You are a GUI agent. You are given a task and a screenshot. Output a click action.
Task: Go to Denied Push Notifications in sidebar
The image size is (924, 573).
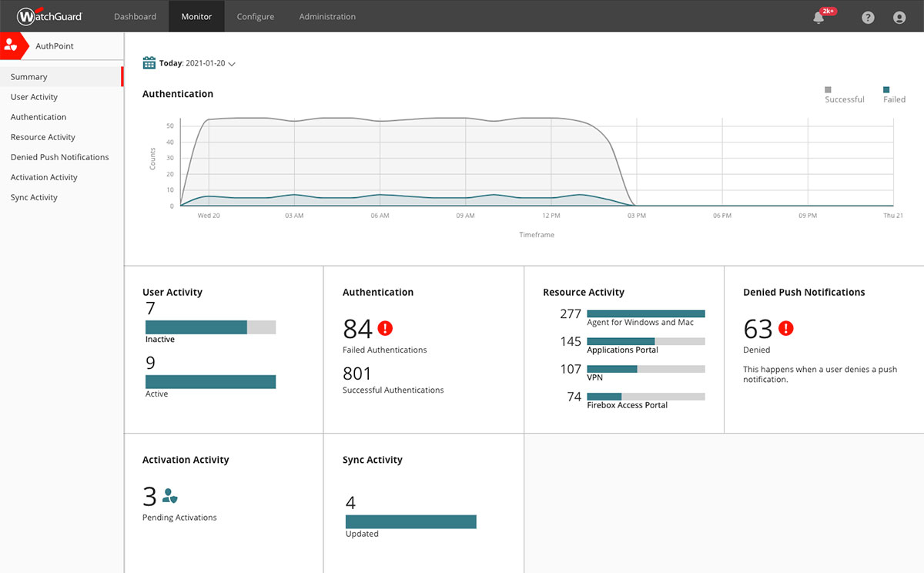click(59, 157)
